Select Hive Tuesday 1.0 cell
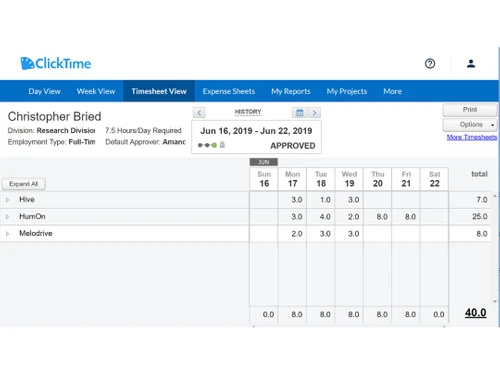Screen dimensions: 500x375 [x=321, y=200]
